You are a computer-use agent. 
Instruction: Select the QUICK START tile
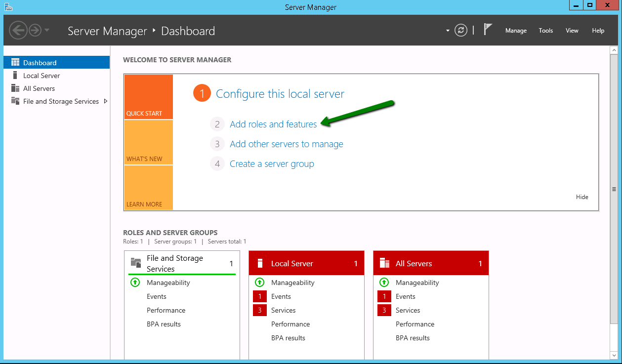[x=149, y=97]
